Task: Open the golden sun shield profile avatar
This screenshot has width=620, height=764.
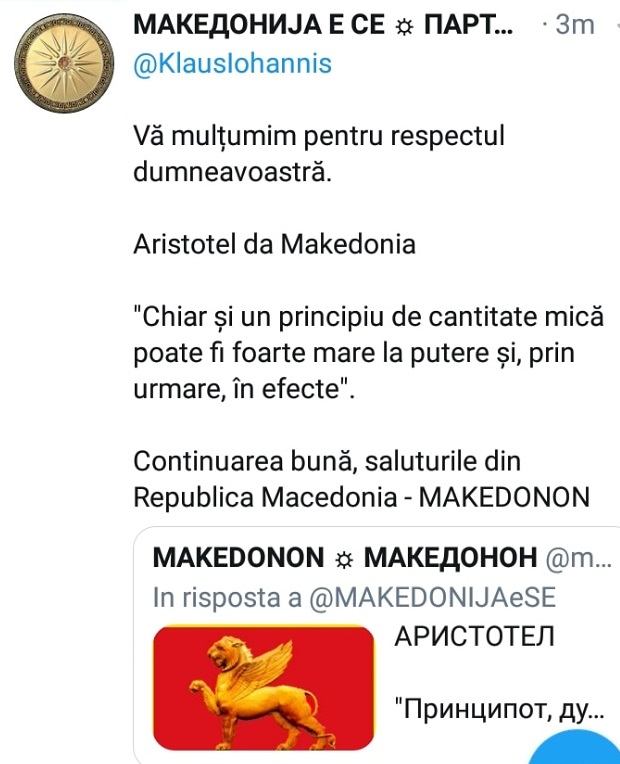Action: click(63, 63)
